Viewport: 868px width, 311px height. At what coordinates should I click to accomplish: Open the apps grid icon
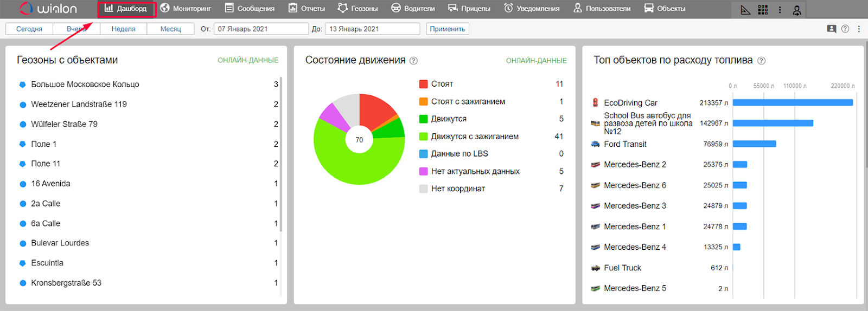763,10
